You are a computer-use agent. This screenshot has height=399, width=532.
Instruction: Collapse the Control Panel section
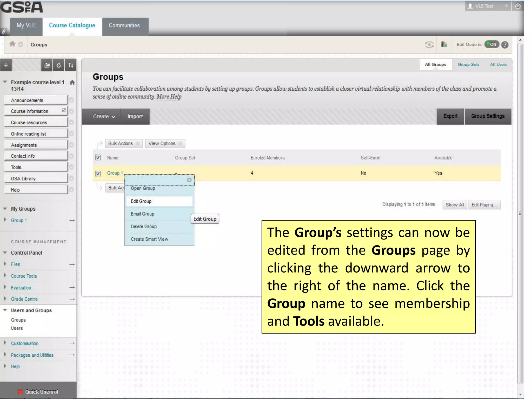click(5, 252)
